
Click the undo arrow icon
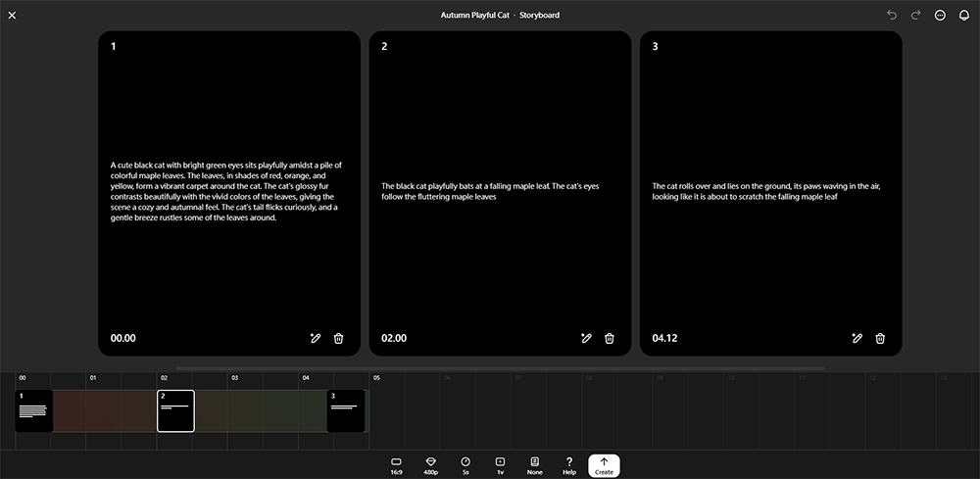pos(892,15)
